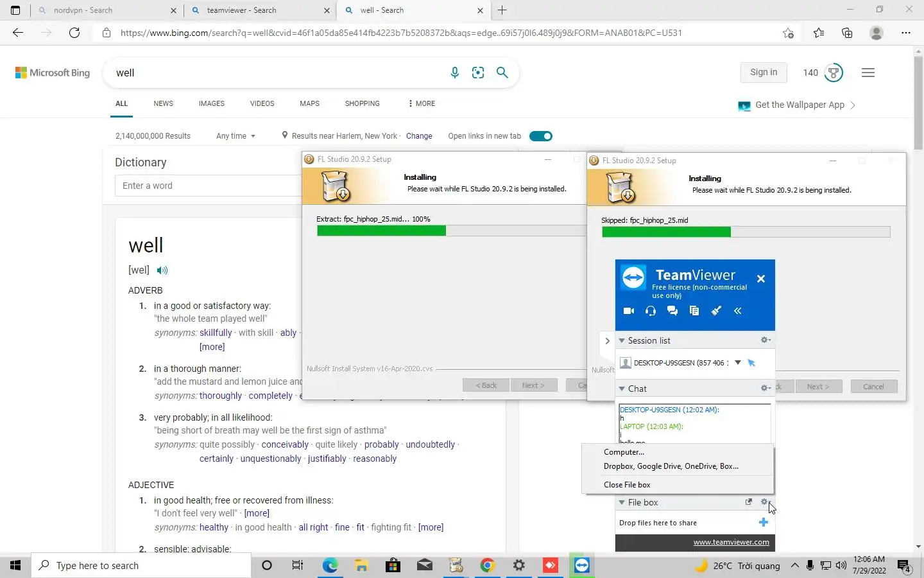The image size is (924, 578).
Task: Open the Any time filter dropdown
Action: 235,136
